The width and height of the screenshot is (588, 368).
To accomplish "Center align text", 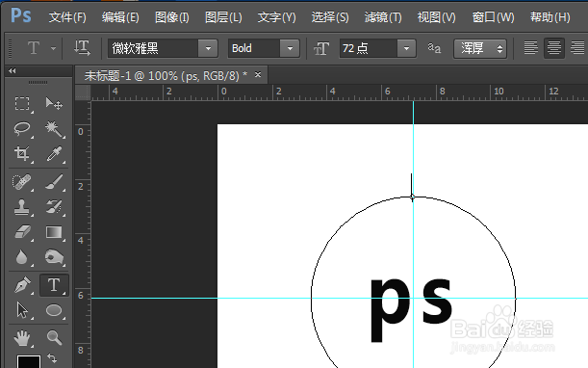I will (554, 48).
